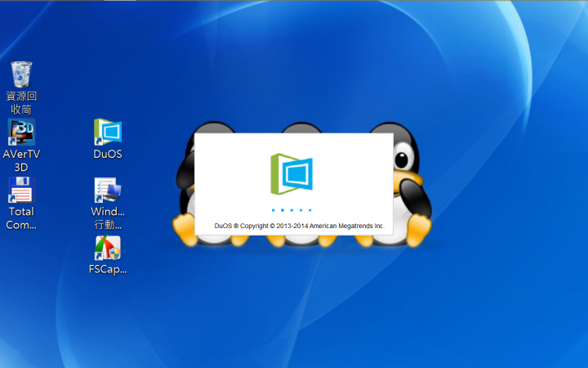The height and width of the screenshot is (368, 588).
Task: Click the FSCap... label text
Action: [108, 270]
